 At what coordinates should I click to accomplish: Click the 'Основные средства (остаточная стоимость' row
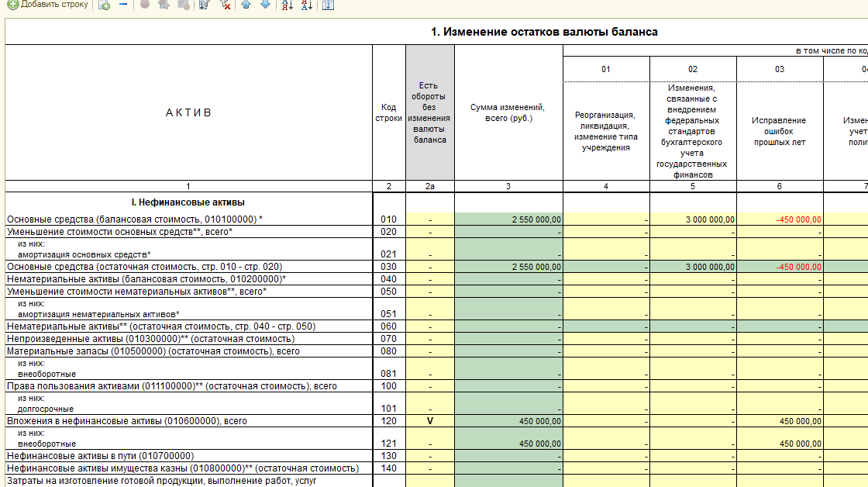(189, 267)
